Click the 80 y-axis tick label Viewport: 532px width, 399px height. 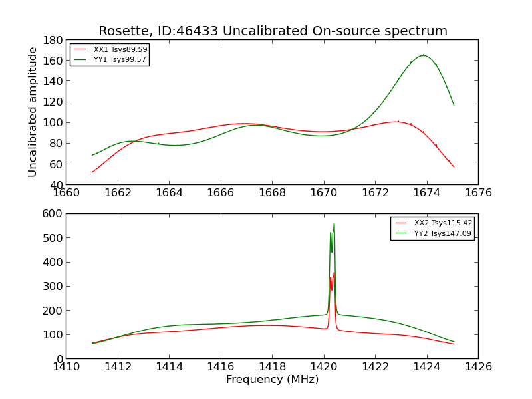tap(57, 144)
